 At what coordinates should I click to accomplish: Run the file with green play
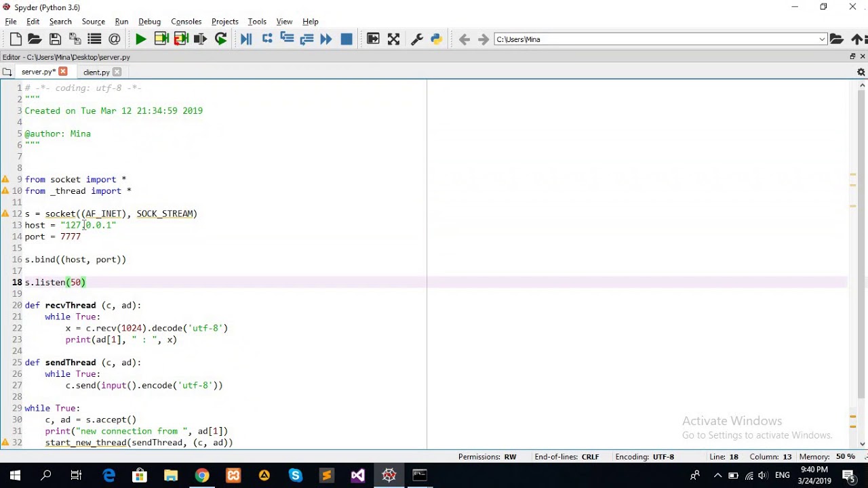click(x=140, y=39)
